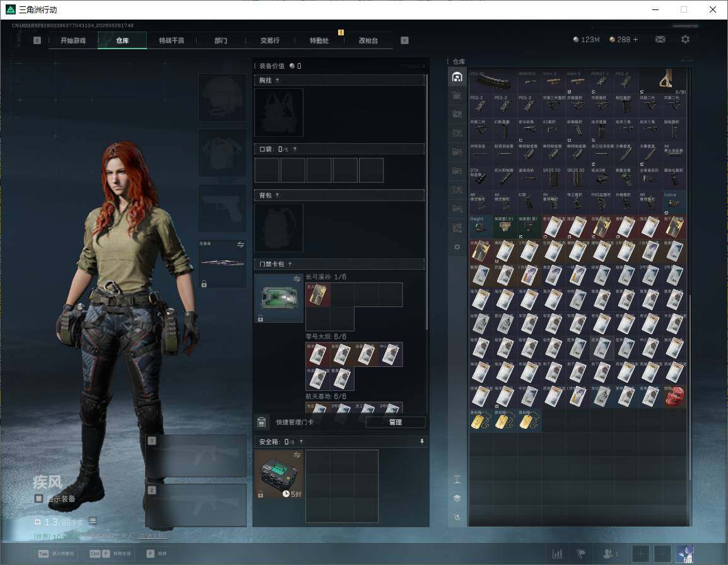Open the weight detail list icon
This screenshot has height=565, width=728.
pos(92,521)
